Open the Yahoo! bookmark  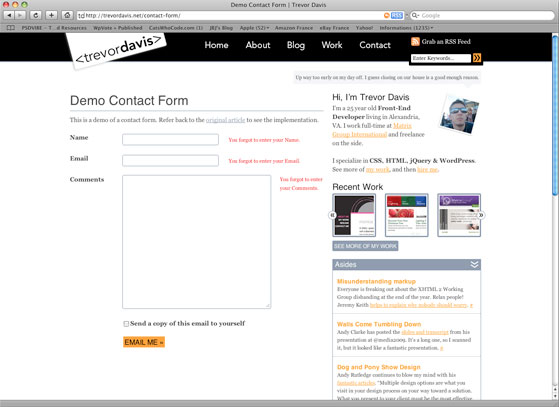(364, 28)
